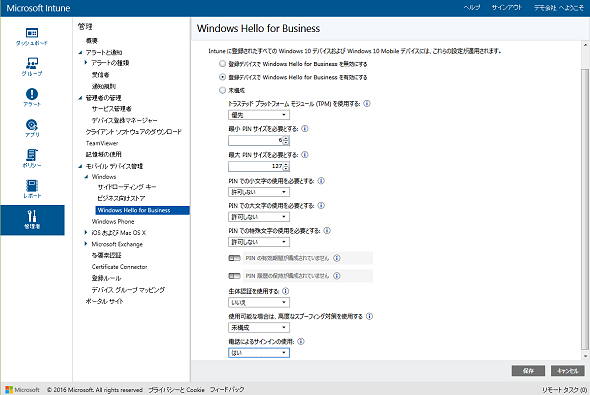Open the Policy (ポリシー) workspace icon
The image size is (590, 395).
pyautogui.click(x=32, y=158)
